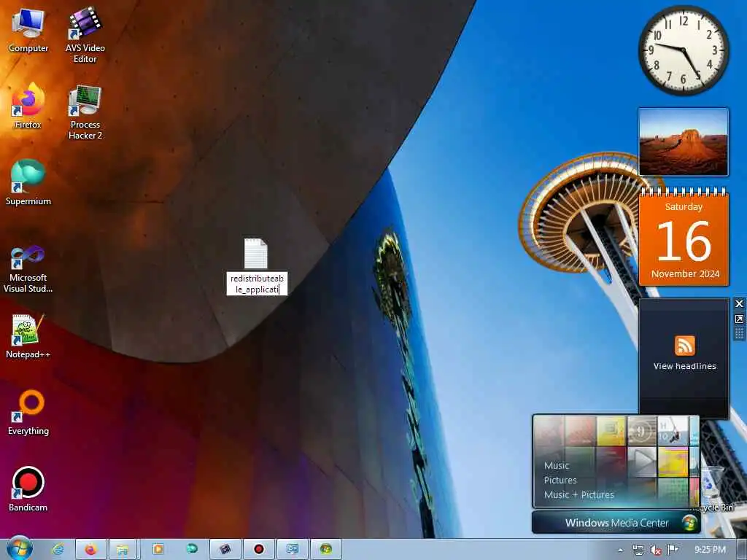Click the desert slideshow gadget picture
Viewport: 747px width, 560px height.
pyautogui.click(x=683, y=142)
